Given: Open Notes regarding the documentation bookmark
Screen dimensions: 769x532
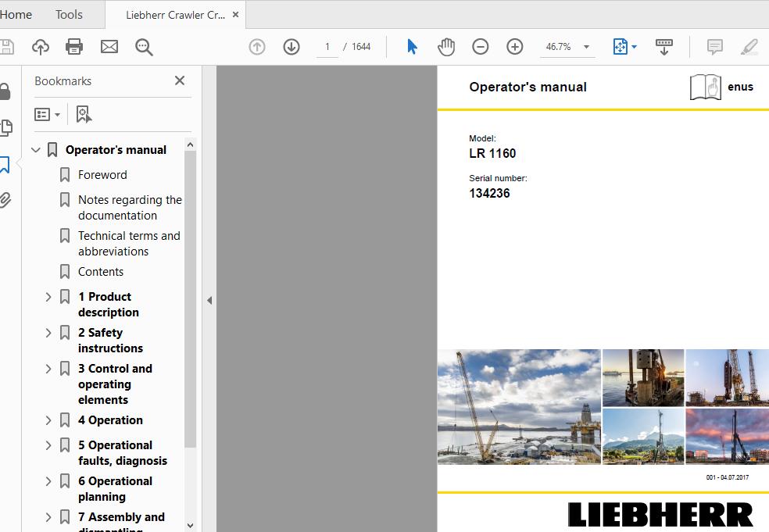Looking at the screenshot, I should tap(130, 207).
